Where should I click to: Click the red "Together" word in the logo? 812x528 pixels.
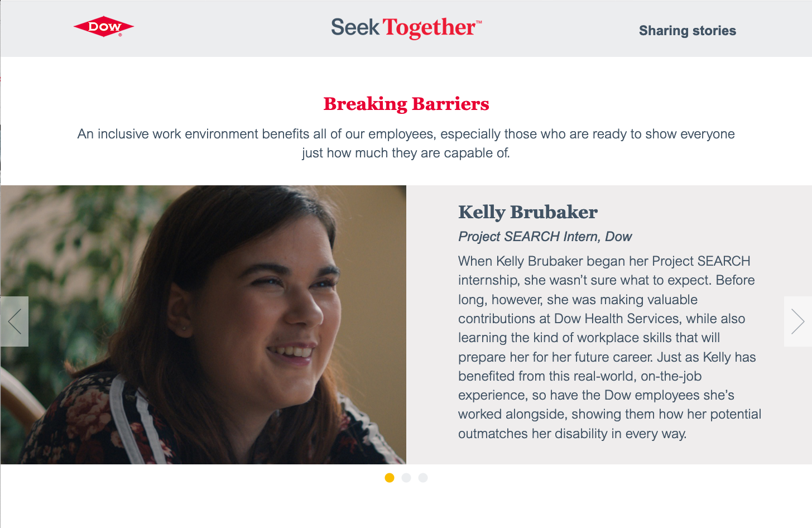[429, 27]
